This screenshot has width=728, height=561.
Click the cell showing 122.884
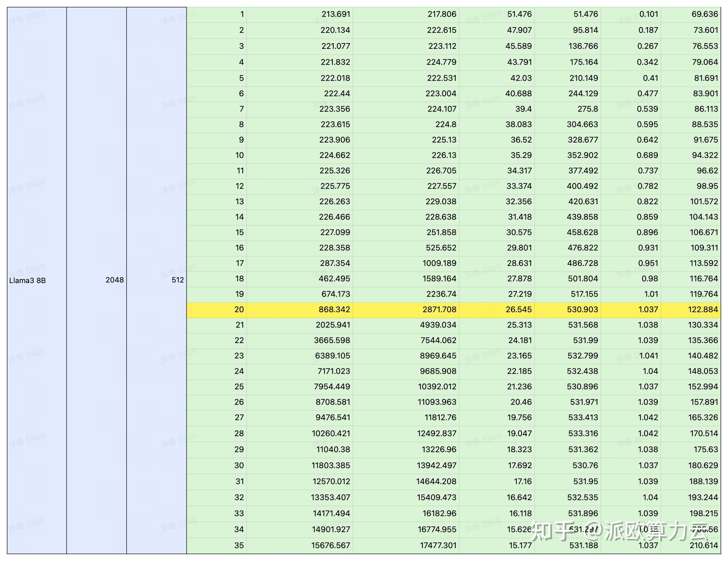(x=703, y=309)
